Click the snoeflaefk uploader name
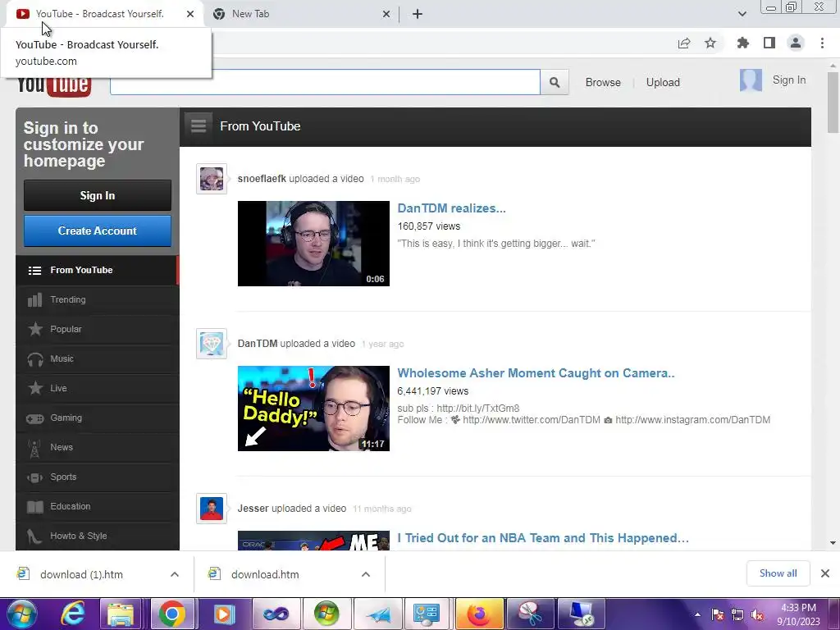The height and width of the screenshot is (630, 840). tap(262, 178)
